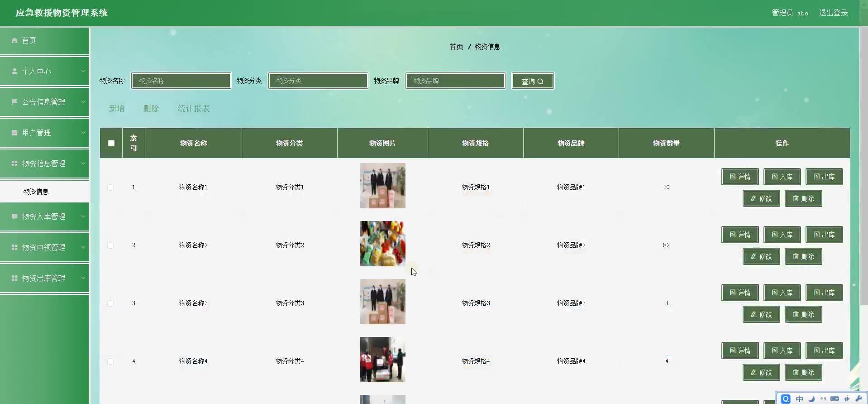Open details for 物资名称3 row
The image size is (868, 404).
[740, 293]
